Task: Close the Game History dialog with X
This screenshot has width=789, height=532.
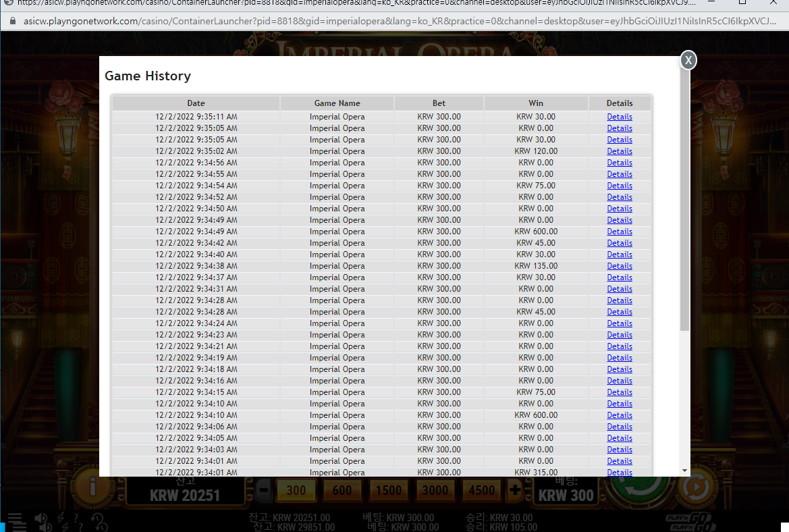Action: [x=688, y=60]
